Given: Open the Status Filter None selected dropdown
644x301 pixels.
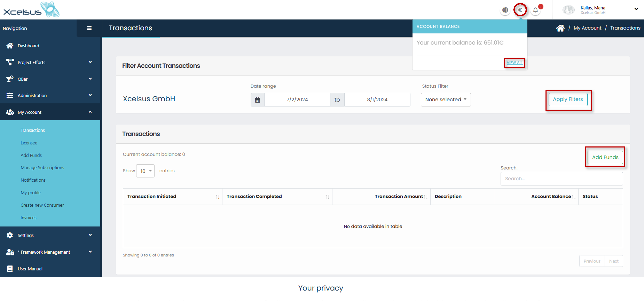Looking at the screenshot, I should [446, 100].
